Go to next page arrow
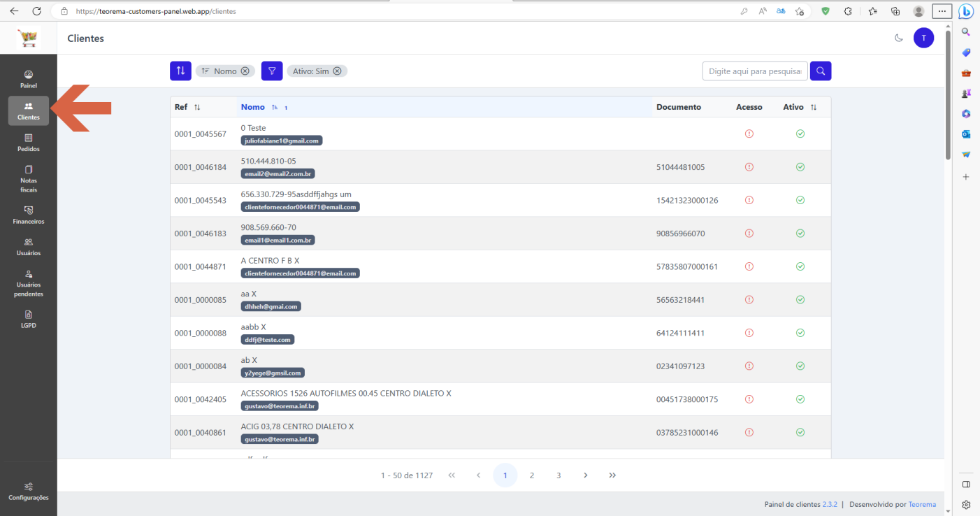The height and width of the screenshot is (516, 980). [586, 475]
